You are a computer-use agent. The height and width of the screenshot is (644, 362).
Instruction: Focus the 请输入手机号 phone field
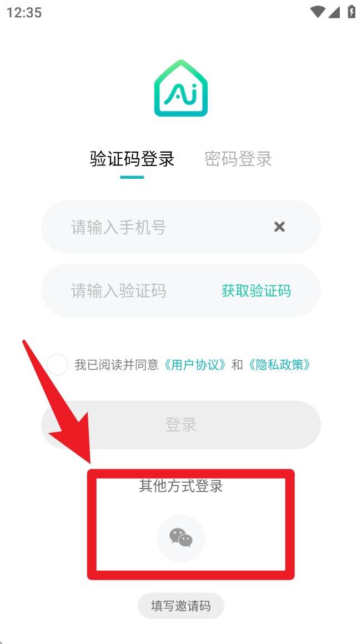coord(181,227)
